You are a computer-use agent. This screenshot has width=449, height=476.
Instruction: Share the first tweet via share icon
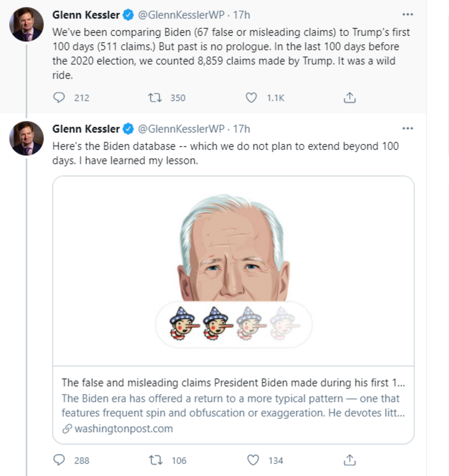349,98
